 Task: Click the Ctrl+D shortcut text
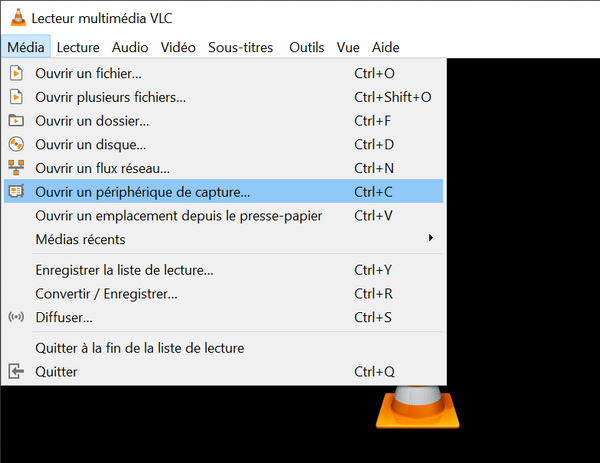coord(374,144)
